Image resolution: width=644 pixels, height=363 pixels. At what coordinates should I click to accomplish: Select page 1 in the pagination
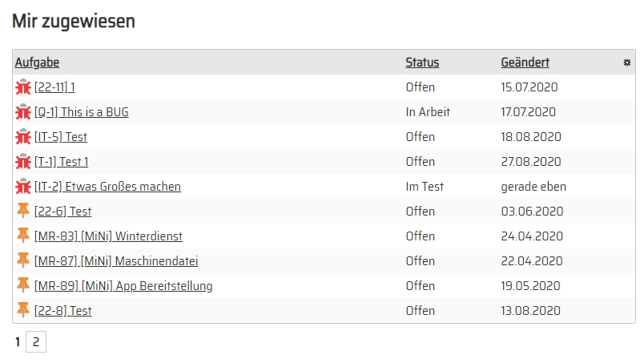(x=18, y=341)
